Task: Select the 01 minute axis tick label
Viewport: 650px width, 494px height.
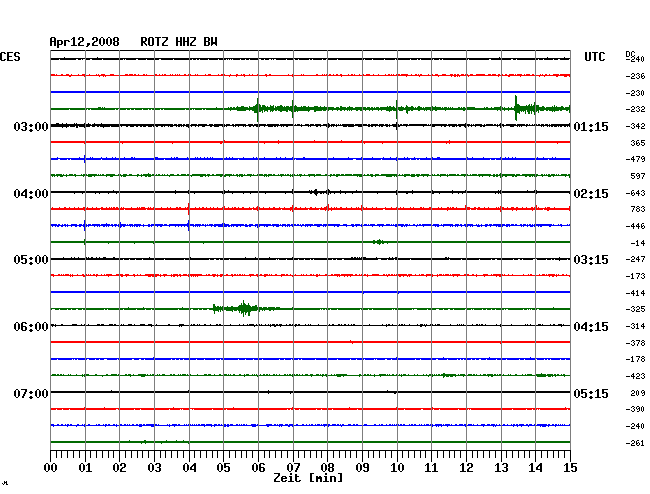Action: point(85,468)
